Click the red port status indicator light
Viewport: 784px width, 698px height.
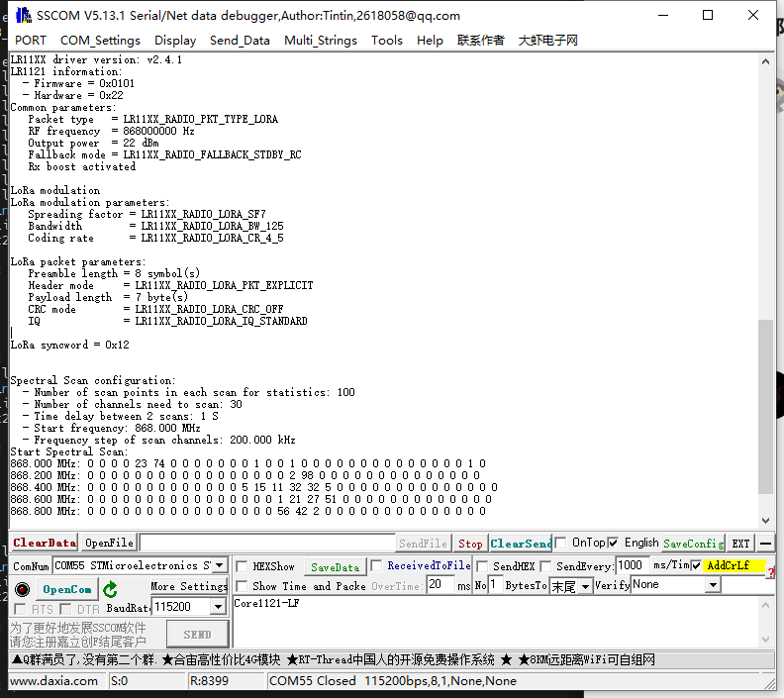coord(22,589)
